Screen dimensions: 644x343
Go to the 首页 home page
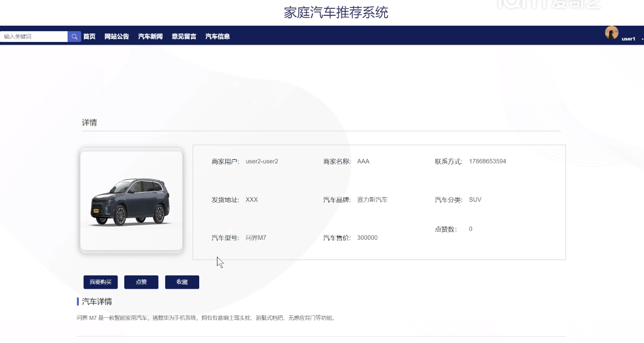pyautogui.click(x=89, y=37)
